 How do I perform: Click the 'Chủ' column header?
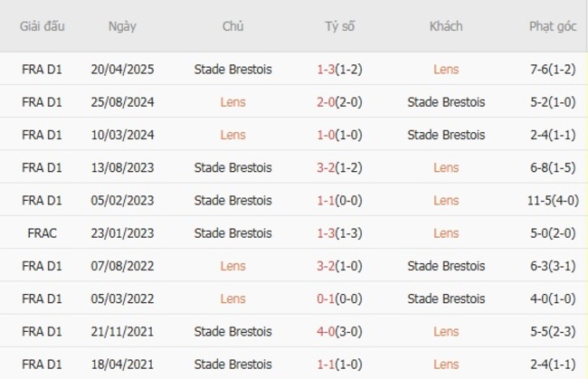[232, 26]
